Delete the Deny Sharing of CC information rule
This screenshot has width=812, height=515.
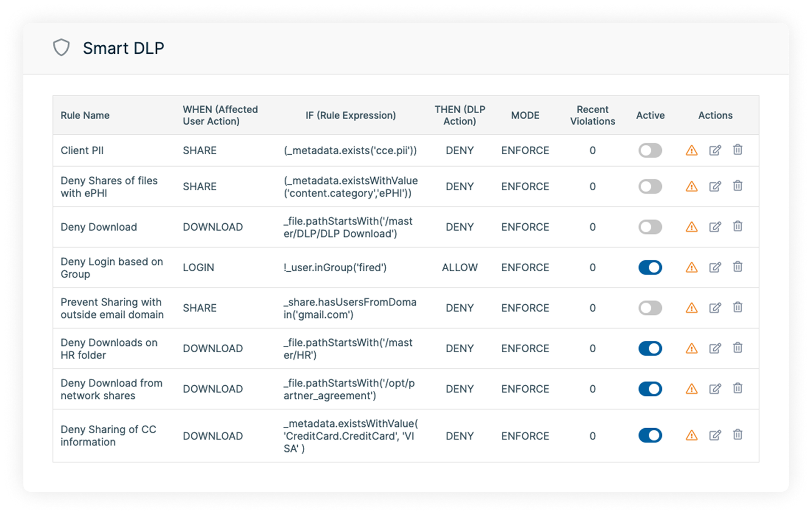click(737, 435)
